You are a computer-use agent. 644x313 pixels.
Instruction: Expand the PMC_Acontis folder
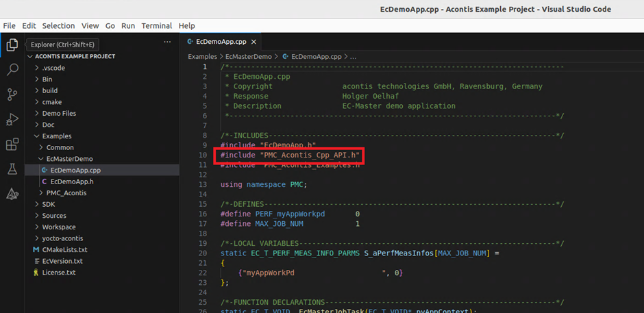point(66,193)
